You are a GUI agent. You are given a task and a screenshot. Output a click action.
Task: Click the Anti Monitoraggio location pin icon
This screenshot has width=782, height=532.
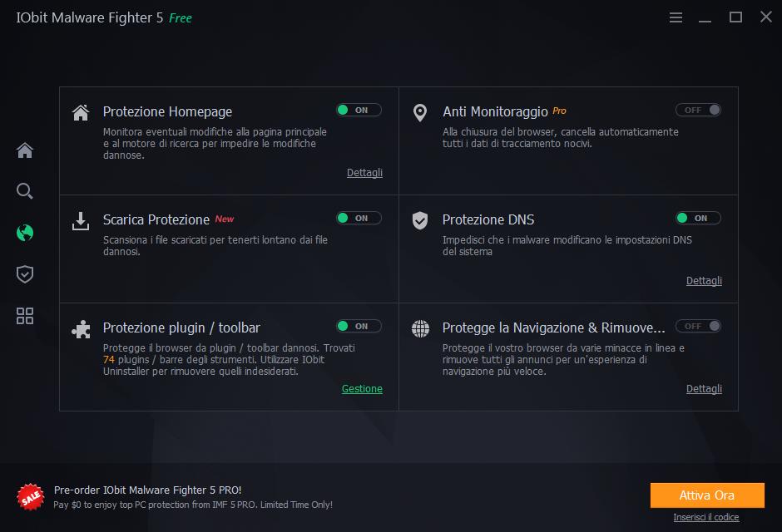click(420, 112)
